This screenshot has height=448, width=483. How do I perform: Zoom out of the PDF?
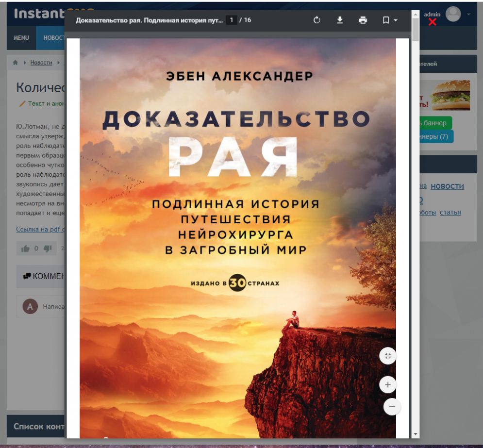(x=392, y=407)
